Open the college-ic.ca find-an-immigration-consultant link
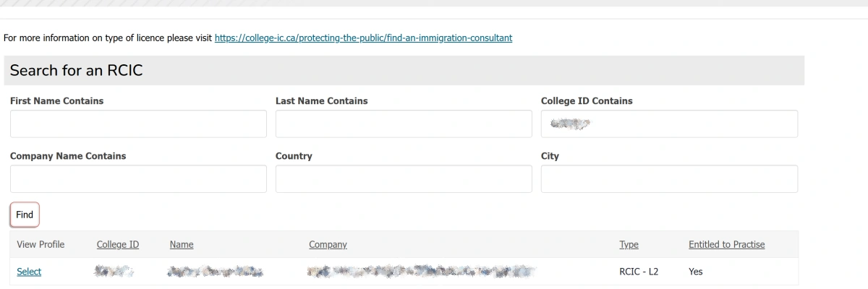Image resolution: width=868 pixels, height=289 pixels. click(x=363, y=38)
